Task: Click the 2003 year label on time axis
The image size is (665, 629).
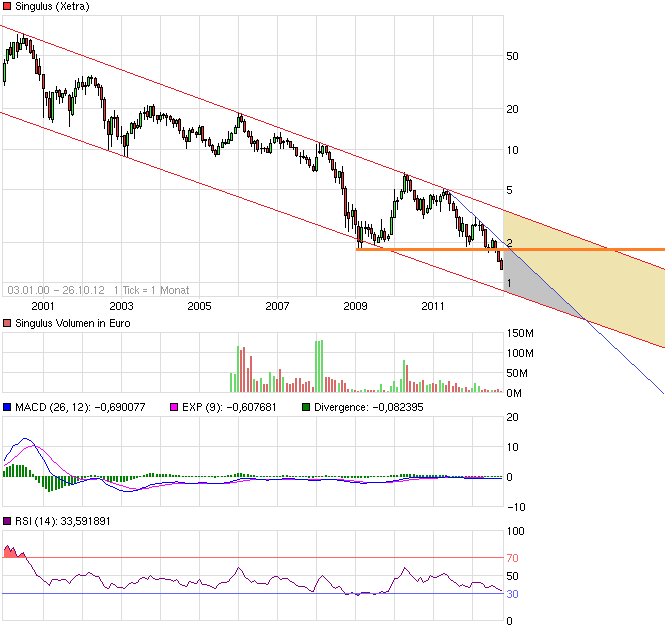Action: tap(121, 306)
